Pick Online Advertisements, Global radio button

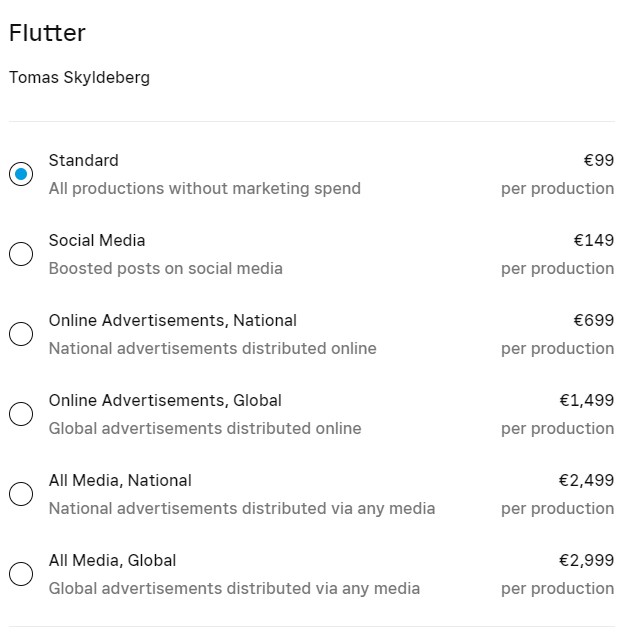click(21, 414)
